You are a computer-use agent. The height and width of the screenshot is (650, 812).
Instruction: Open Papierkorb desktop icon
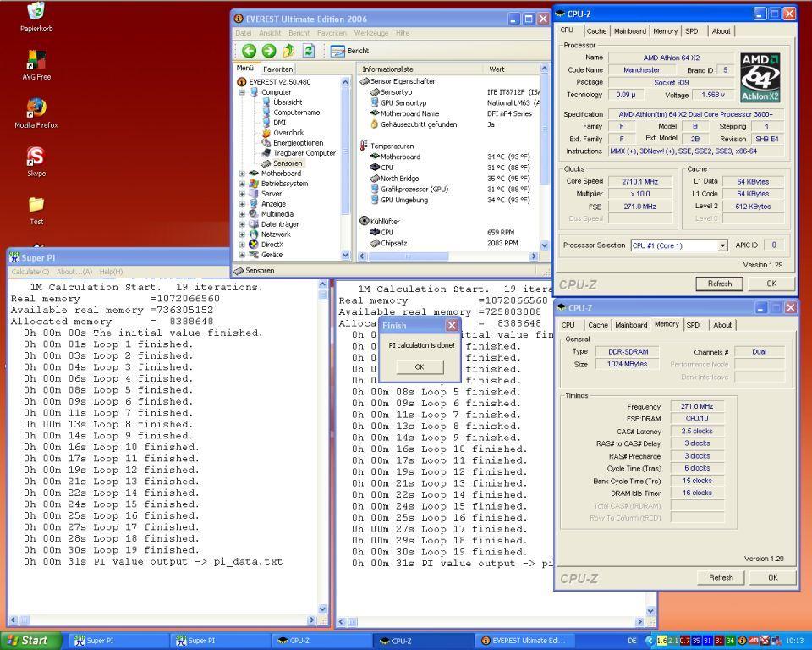[36, 17]
